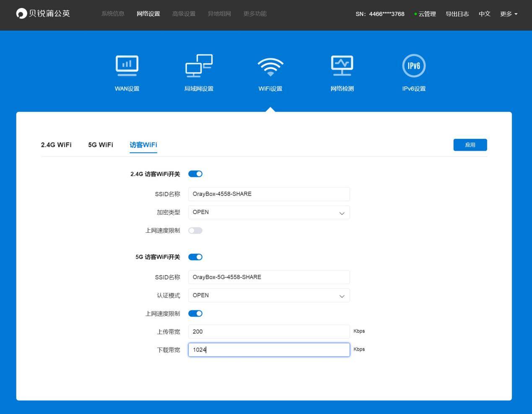Select the WiFi设置 signal icon

tap(270, 67)
